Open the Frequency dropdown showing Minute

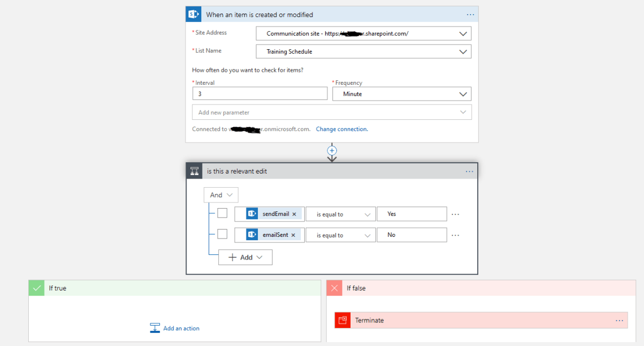(463, 94)
